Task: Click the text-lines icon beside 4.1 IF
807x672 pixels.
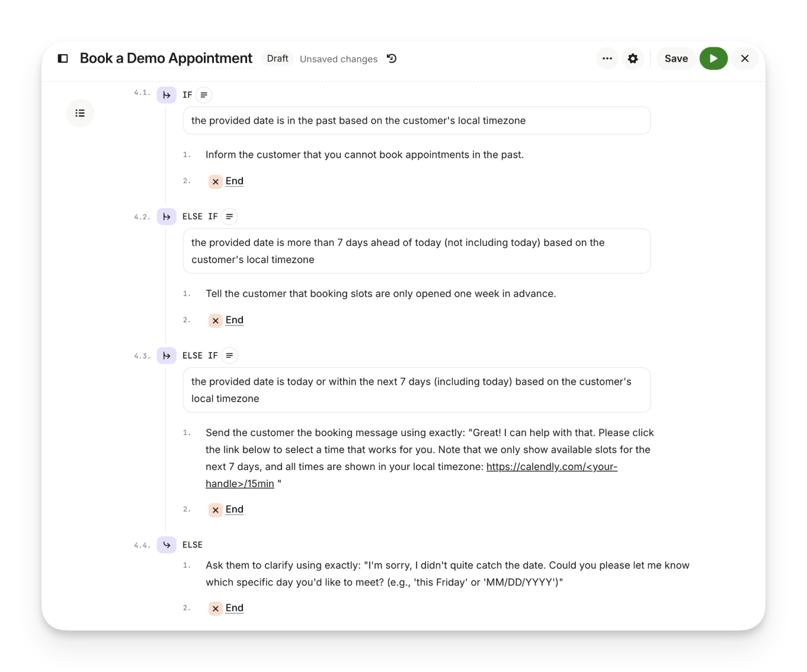Action: click(x=204, y=95)
